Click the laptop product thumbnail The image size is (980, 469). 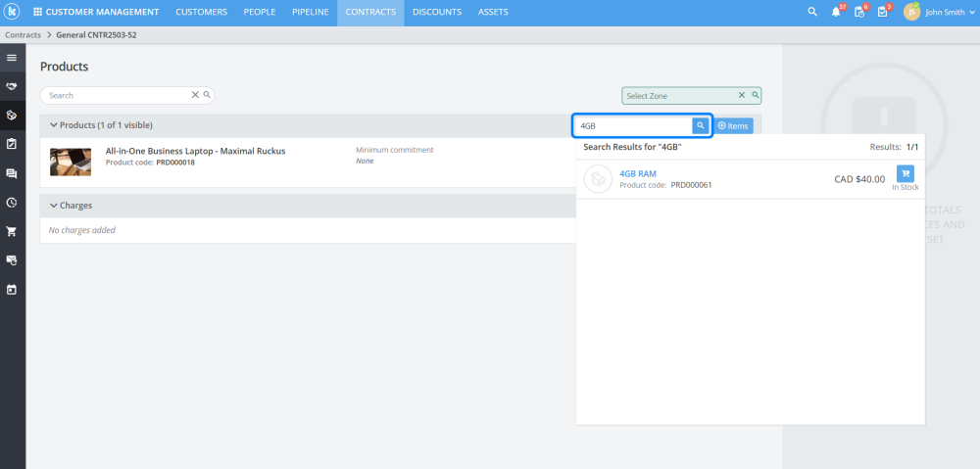pyautogui.click(x=71, y=162)
